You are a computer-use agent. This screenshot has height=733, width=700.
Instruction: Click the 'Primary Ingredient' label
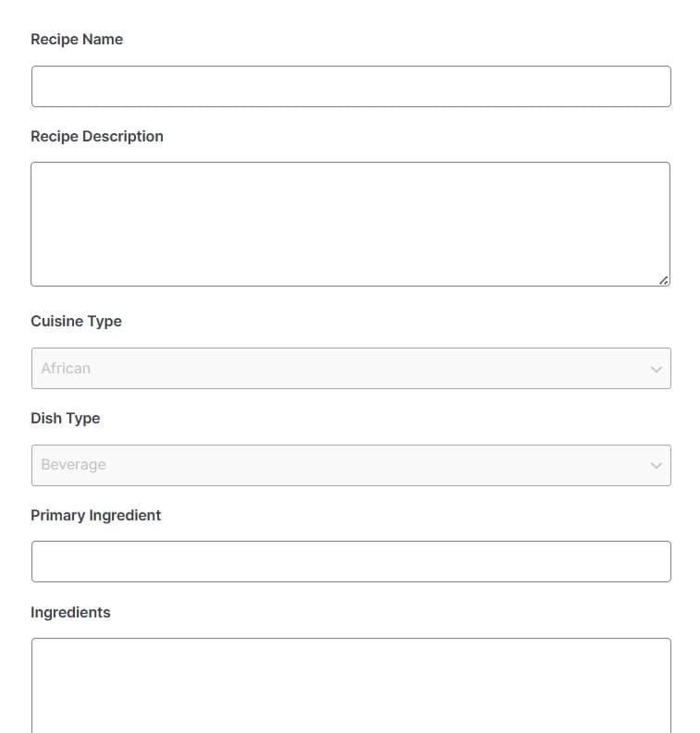click(x=96, y=515)
